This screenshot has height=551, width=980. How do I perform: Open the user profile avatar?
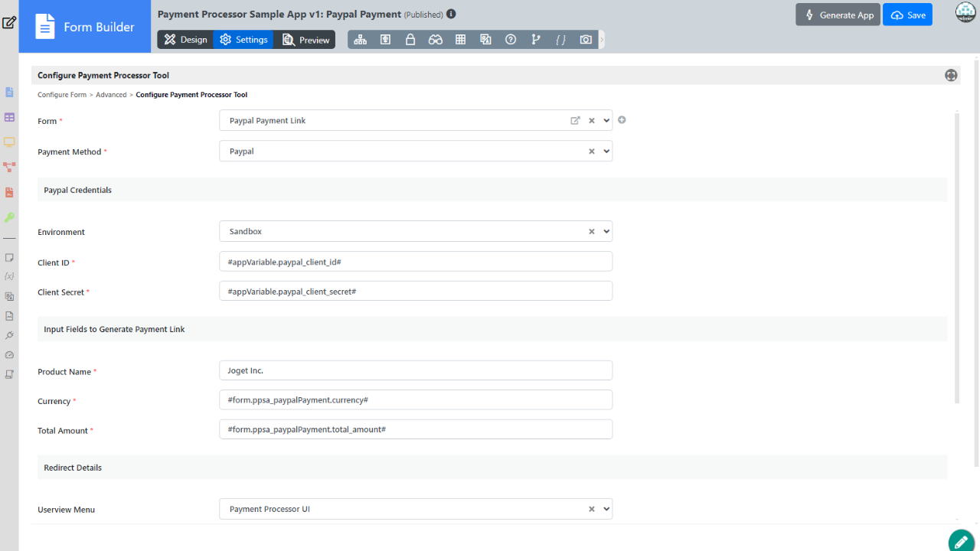(965, 13)
